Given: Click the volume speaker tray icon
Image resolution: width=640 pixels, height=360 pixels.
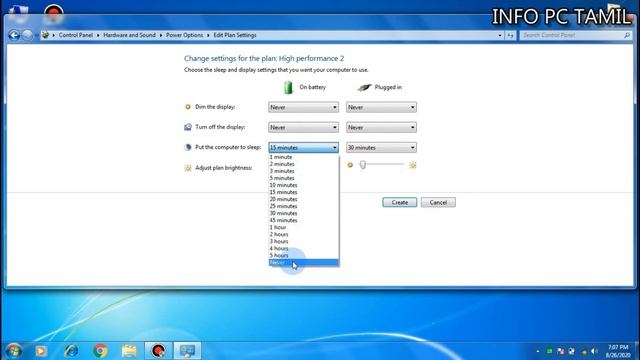Looking at the screenshot, I should (594, 351).
